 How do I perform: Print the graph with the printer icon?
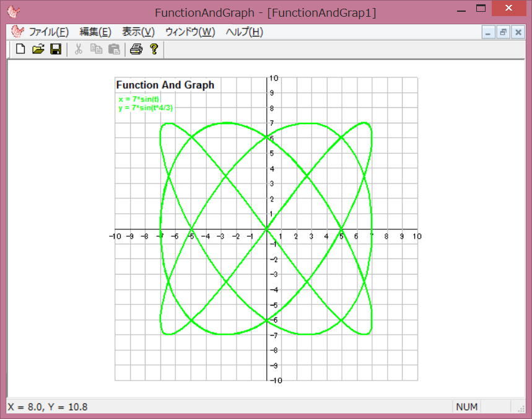[136, 49]
